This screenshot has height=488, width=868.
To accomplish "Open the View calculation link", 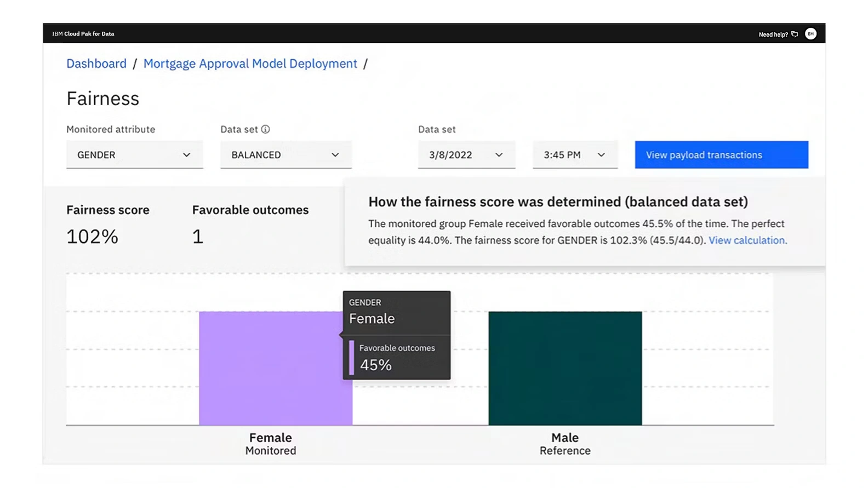I will pyautogui.click(x=747, y=240).
